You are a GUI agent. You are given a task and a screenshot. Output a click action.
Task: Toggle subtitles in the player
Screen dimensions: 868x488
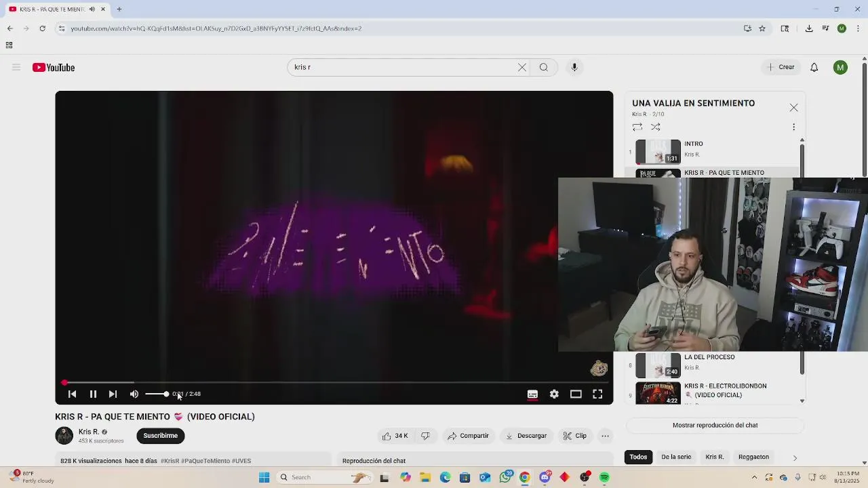pyautogui.click(x=532, y=394)
